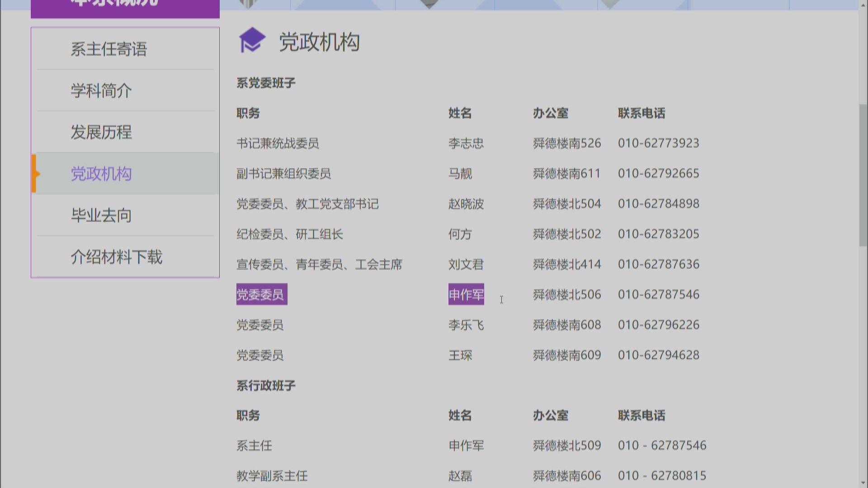Click the active 党政机构 sidebar entry
Viewport: 868px width, 488px height.
(101, 174)
